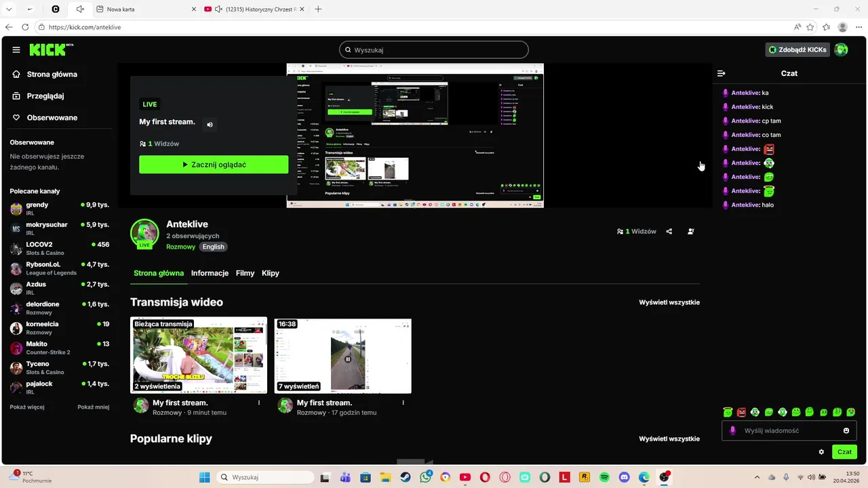Viewport: 868px width, 488px height.
Task: Open the user profile avatar menu
Action: tap(841, 49)
